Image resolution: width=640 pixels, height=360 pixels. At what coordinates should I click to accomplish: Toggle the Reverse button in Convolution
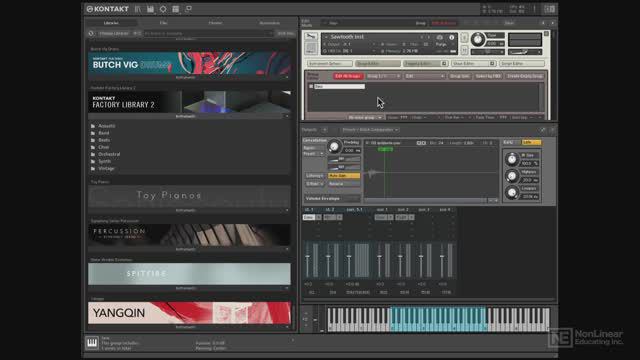(x=344, y=184)
